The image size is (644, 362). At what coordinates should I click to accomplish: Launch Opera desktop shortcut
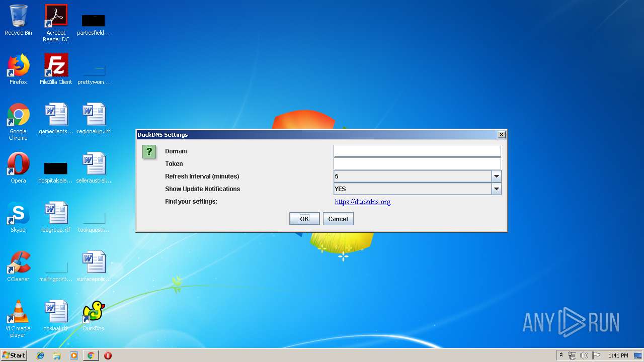click(x=18, y=168)
